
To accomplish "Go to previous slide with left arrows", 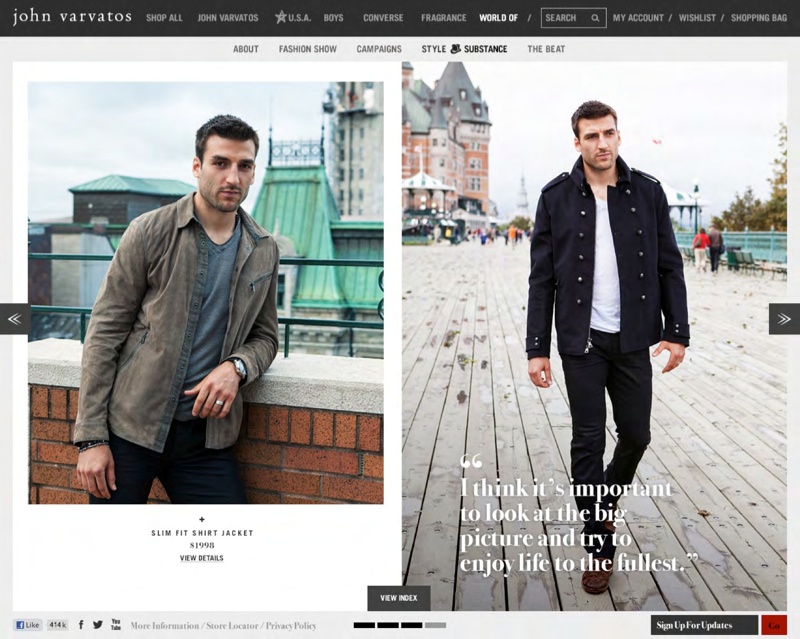I will [14, 319].
